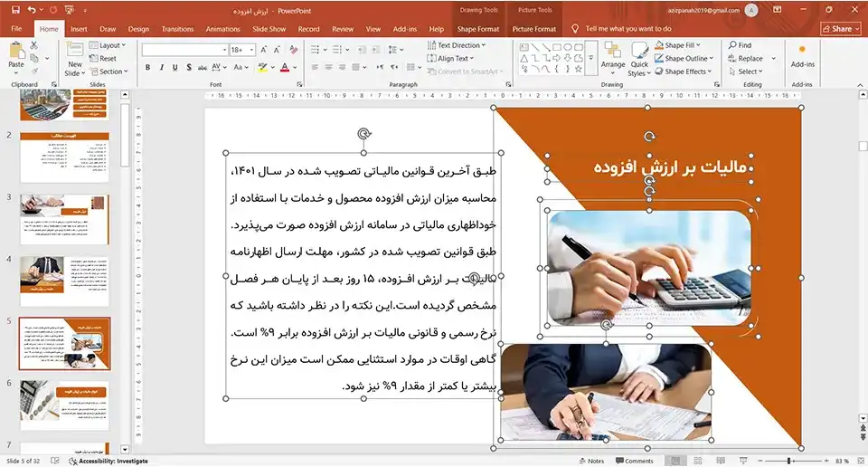Toggle Normal view in status bar
The image size is (868, 467).
[x=675, y=461]
